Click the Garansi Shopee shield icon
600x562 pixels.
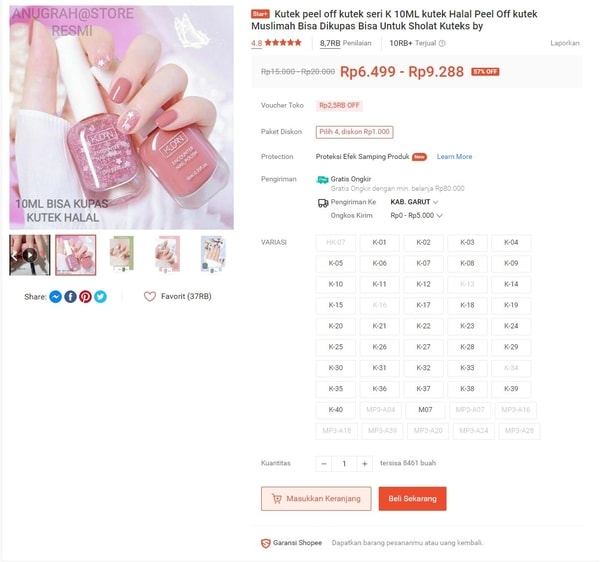pyautogui.click(x=266, y=543)
